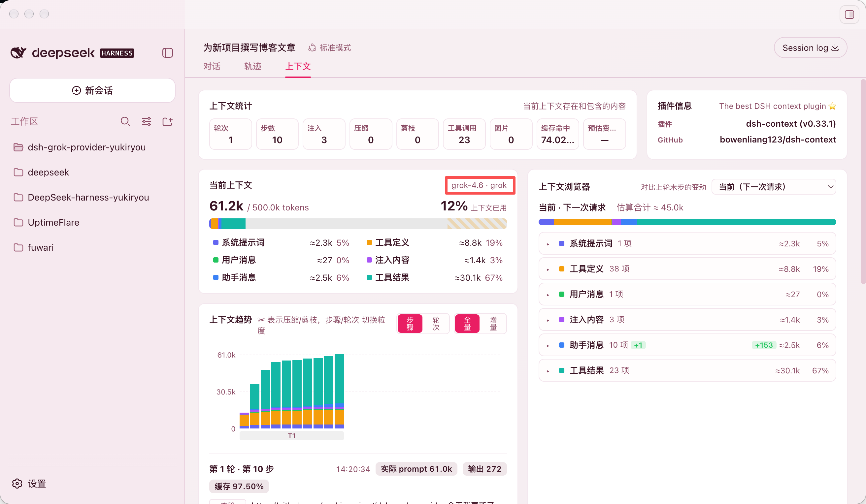Collapse the left sidebar panel icon
The height and width of the screenshot is (504, 866).
click(167, 53)
